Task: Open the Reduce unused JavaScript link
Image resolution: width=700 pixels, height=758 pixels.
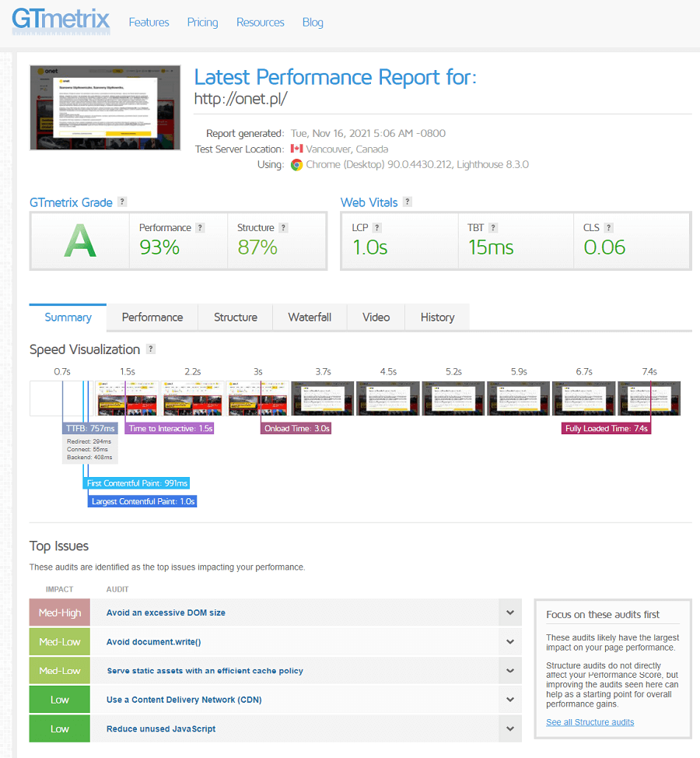Action: (161, 728)
